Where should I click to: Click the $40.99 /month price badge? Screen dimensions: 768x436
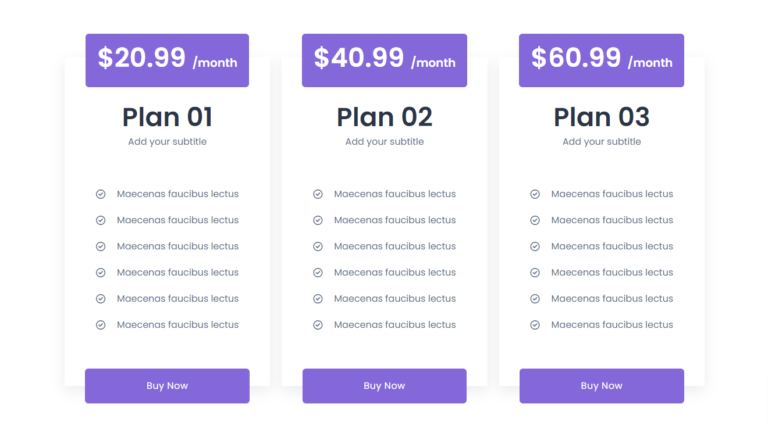(384, 60)
